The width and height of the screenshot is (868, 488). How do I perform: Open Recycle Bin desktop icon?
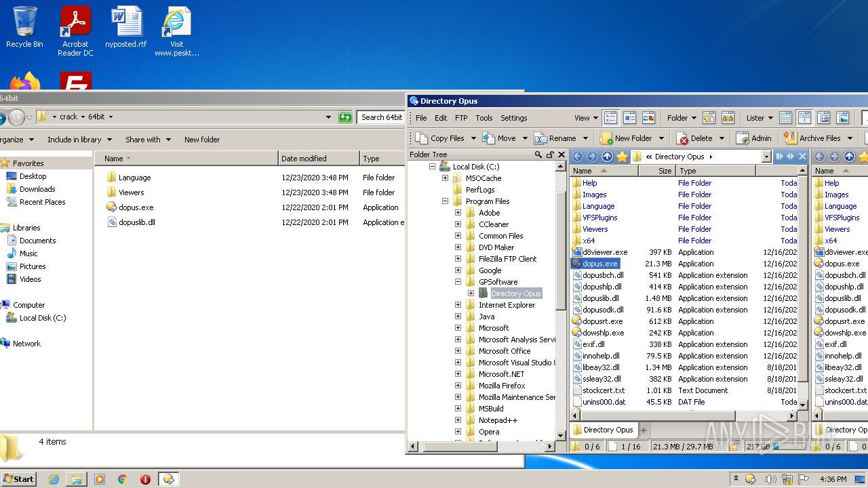pos(24,28)
